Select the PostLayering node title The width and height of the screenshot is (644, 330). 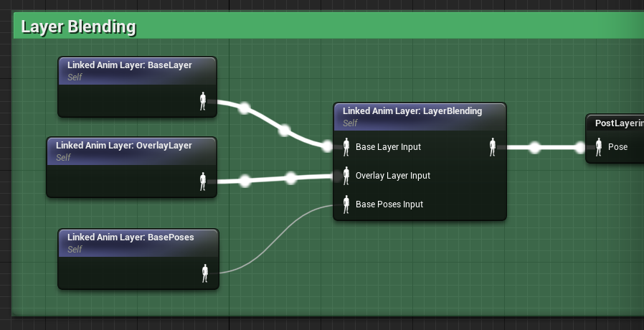pos(620,123)
